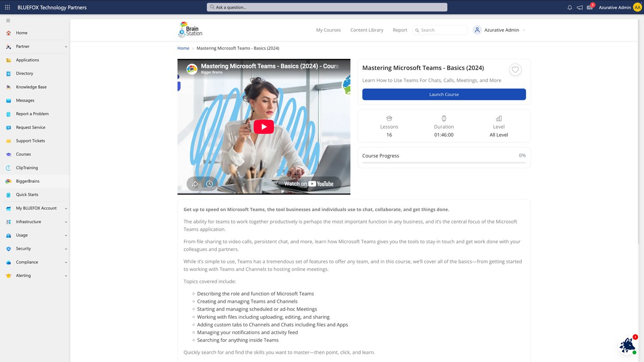Open notifications bell icon
Viewport: 644px width, 362px height.
pos(570,7)
